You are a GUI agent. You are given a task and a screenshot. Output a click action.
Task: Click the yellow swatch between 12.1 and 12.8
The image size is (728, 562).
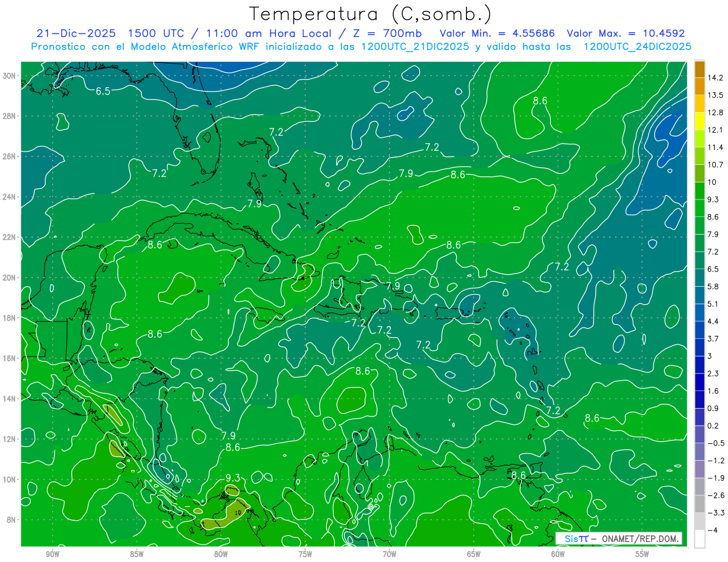(699, 121)
